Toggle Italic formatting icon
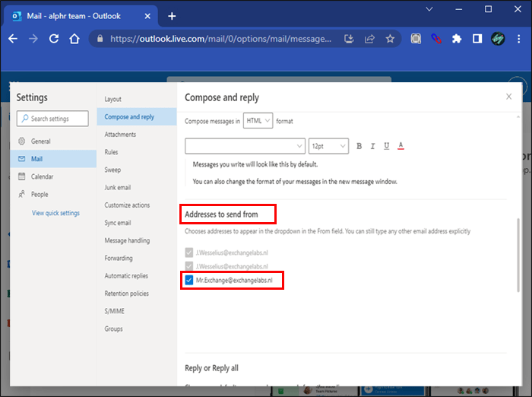532x397 pixels. (x=372, y=146)
